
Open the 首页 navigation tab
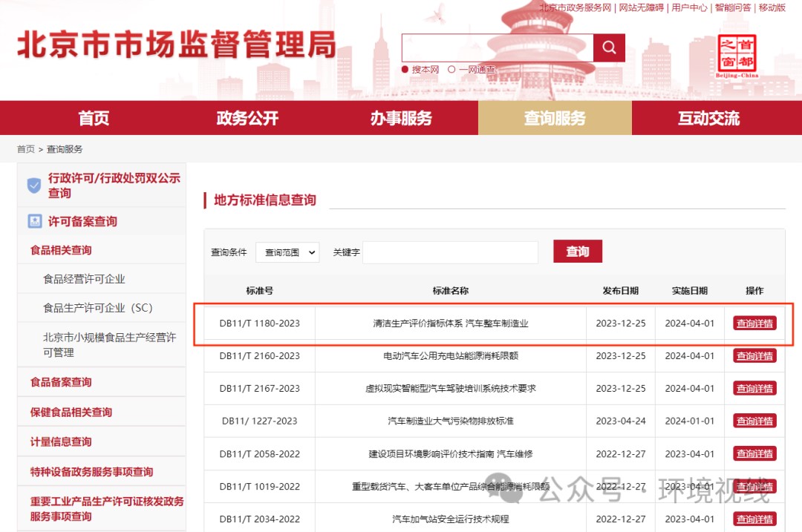94,118
